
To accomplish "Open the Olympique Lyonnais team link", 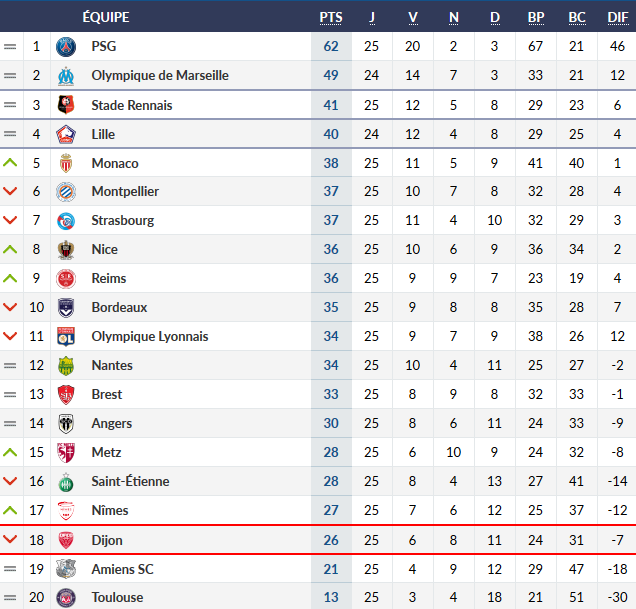I will (150, 336).
